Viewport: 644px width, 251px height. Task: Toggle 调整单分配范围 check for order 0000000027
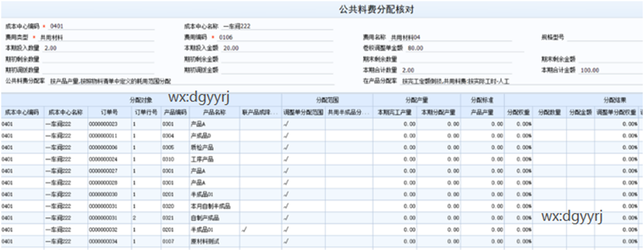286,171
